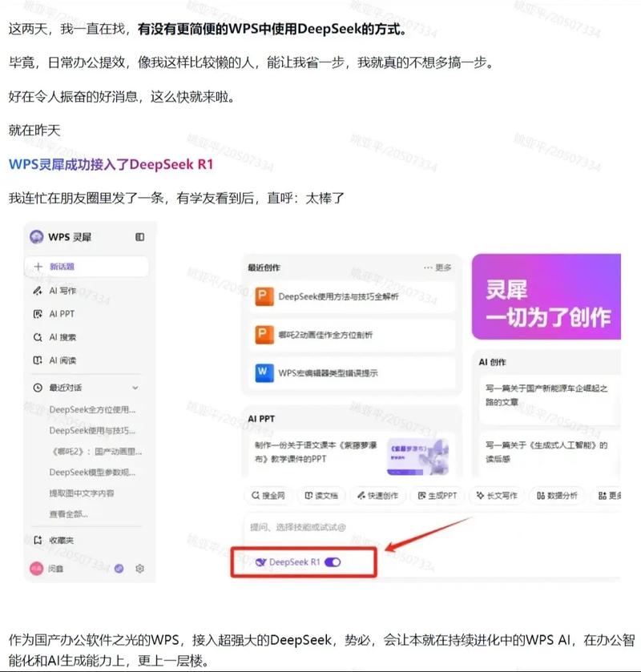
Task: Click 查看全部 to show all conversations
Action: [x=69, y=513]
